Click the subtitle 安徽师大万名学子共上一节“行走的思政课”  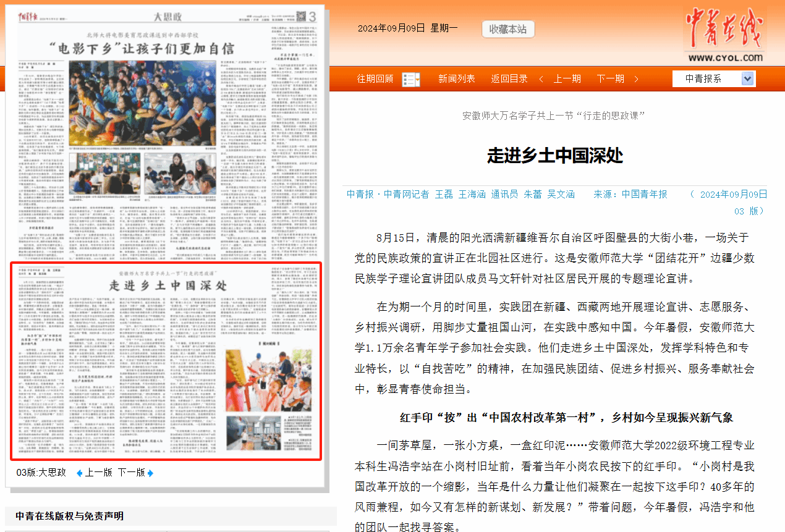554,116
